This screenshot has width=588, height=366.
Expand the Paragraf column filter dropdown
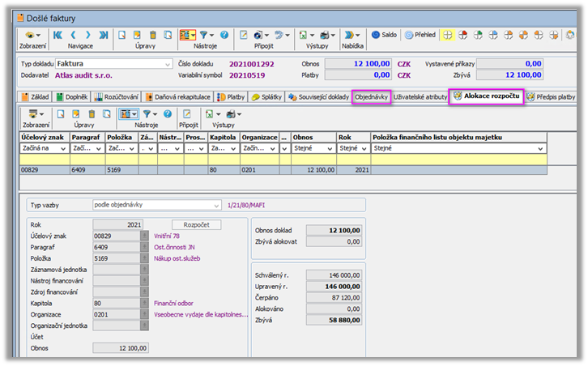pos(99,149)
